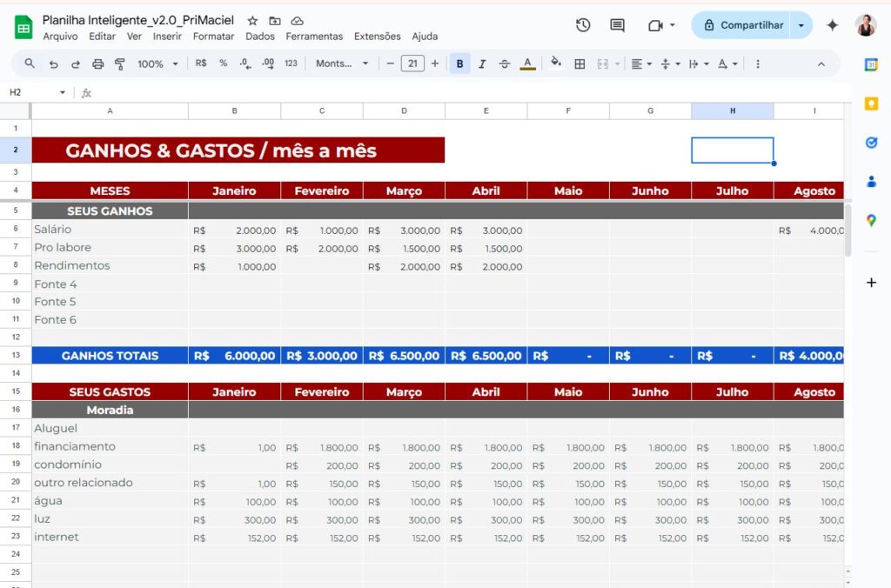The height and width of the screenshot is (588, 891).
Task: Open the Ver menu
Action: click(134, 37)
